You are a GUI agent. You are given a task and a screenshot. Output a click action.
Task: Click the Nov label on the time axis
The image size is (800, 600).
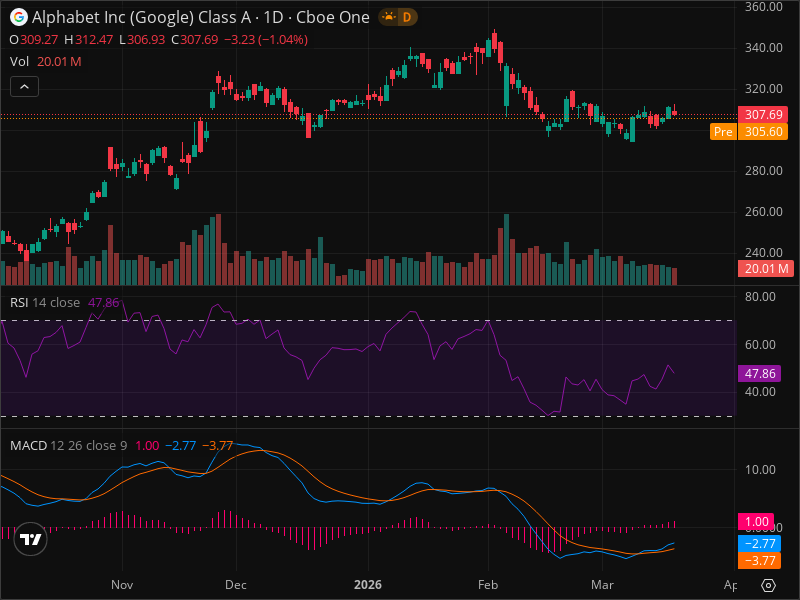[x=122, y=585]
